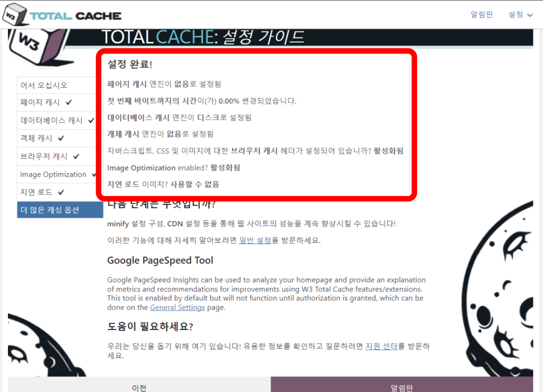Click checkmark beside 브라우저 캐시
The height and width of the screenshot is (392, 543).
76,156
